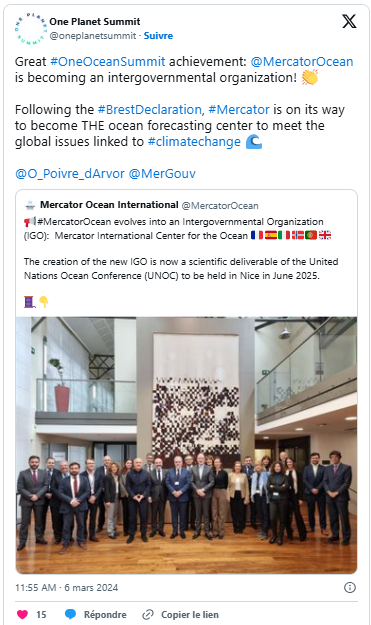Screen dimensions: 371x625
Task: Open the #OneOceanSummit hashtag
Action: pyautogui.click(x=108, y=61)
